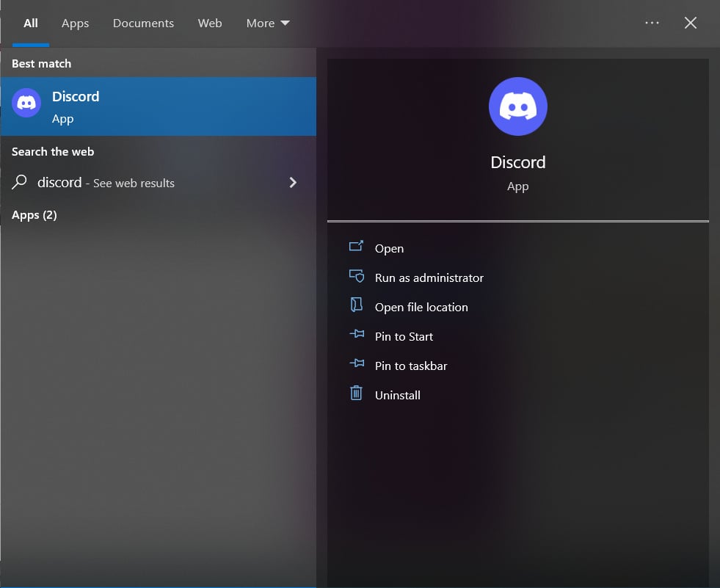Click the Open icon next to Open action
This screenshot has height=588, width=720.
(357, 247)
